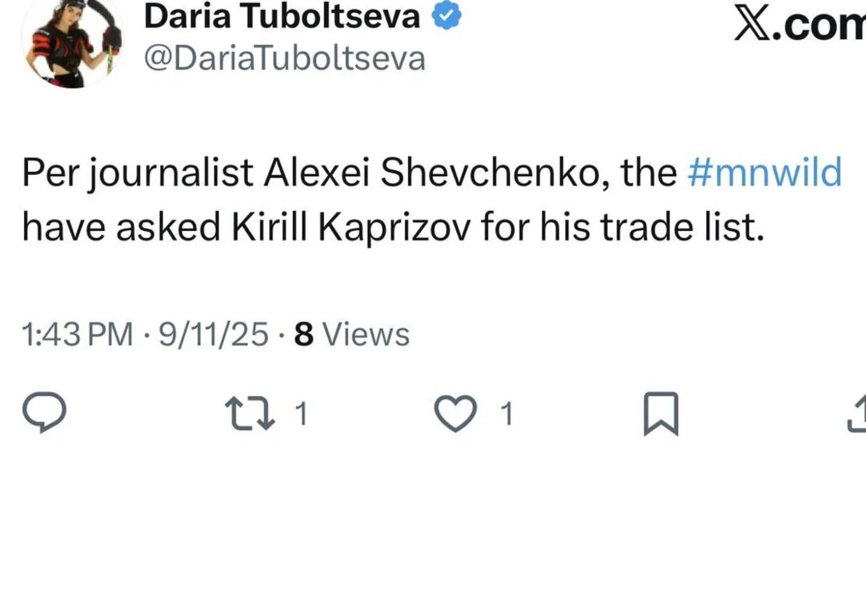Click the repost count number
The width and height of the screenshot is (866, 616).
[x=301, y=413]
